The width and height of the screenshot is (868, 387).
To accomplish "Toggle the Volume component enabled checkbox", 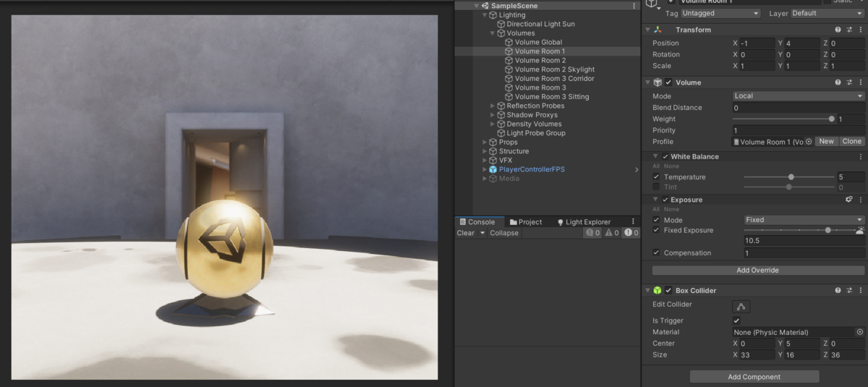I will (x=668, y=82).
